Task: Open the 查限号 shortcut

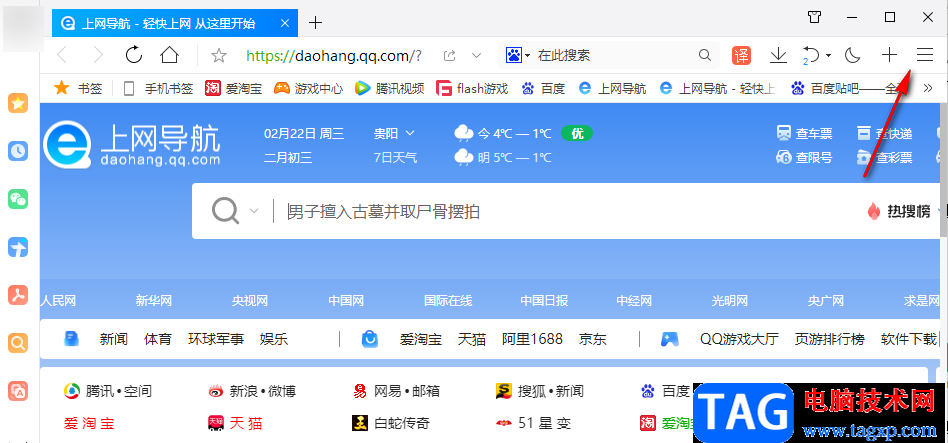Action: [804, 158]
